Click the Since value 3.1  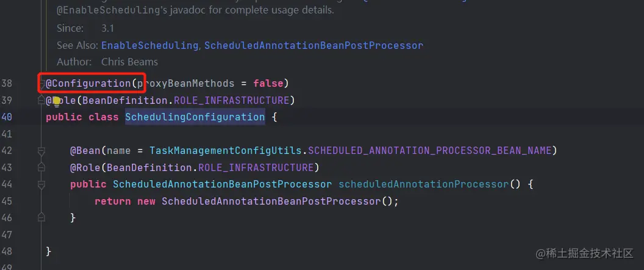point(107,28)
